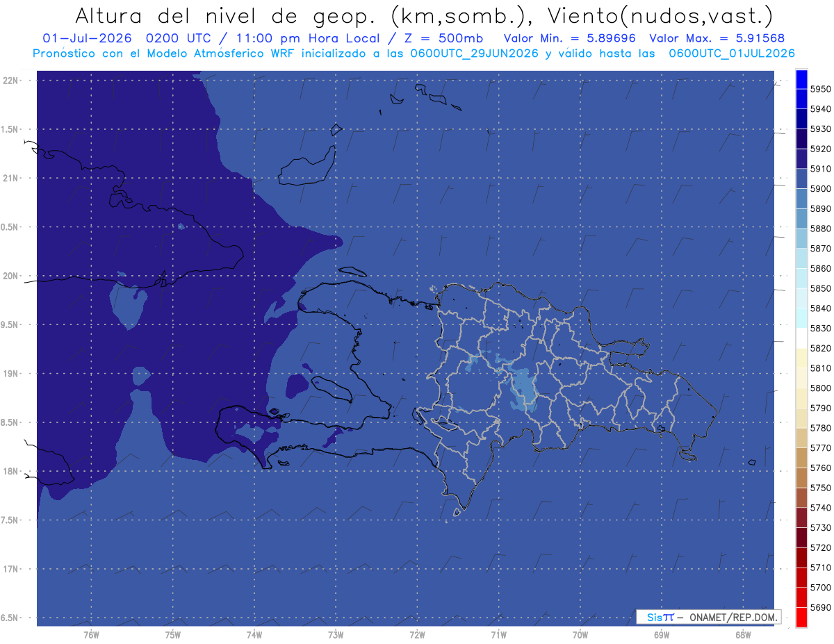Click the '75W' longitude axis label
834x644 pixels.
(x=173, y=634)
